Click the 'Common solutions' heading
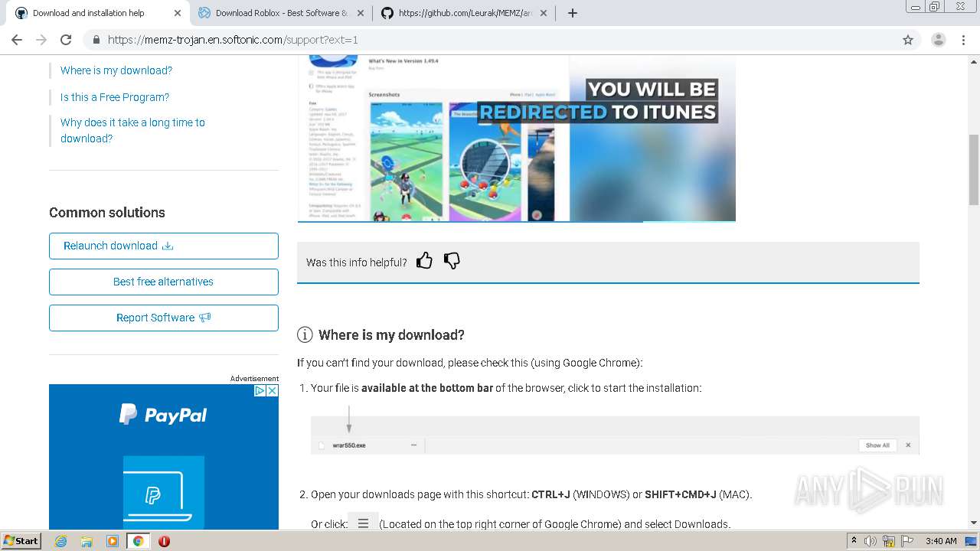Viewport: 980px width, 551px height. pyautogui.click(x=107, y=213)
